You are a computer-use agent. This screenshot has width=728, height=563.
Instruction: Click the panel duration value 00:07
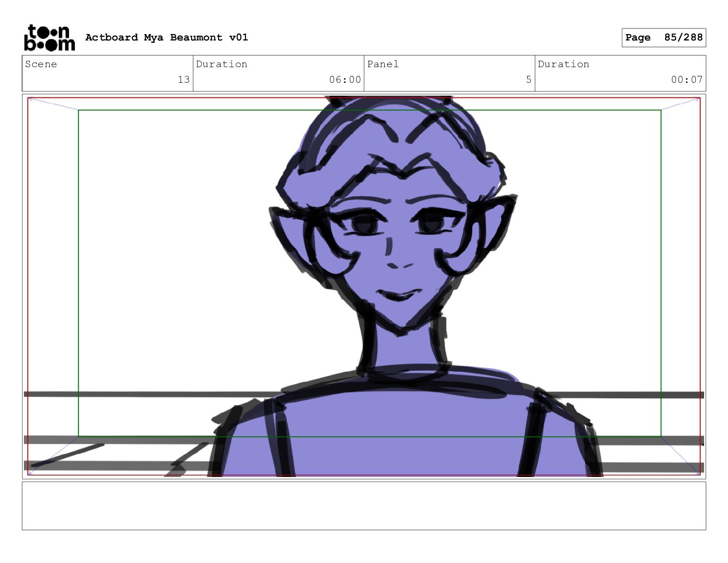point(687,80)
